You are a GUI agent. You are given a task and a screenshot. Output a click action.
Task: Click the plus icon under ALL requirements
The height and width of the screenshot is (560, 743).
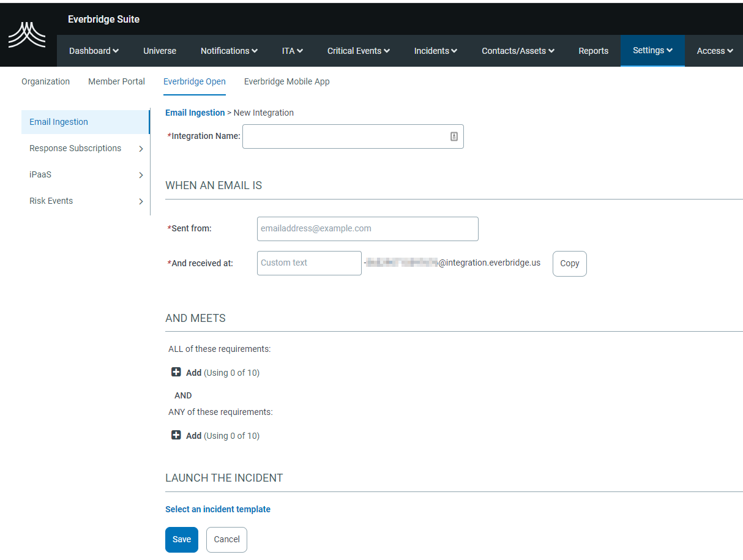pyautogui.click(x=176, y=372)
